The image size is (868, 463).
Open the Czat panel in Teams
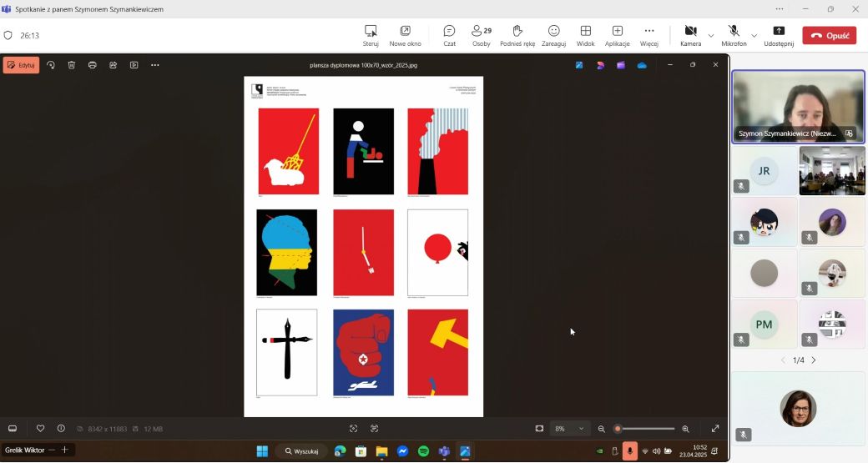(449, 34)
